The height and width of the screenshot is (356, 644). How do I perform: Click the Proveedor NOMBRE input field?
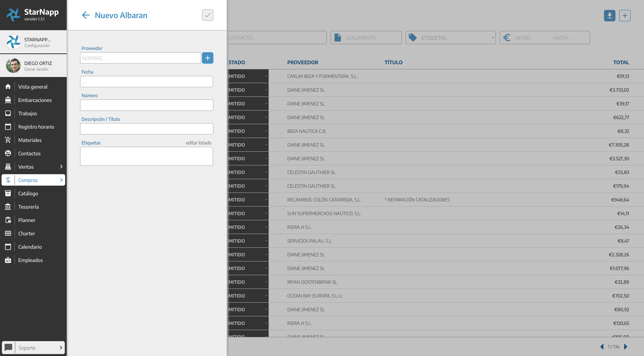pos(140,58)
